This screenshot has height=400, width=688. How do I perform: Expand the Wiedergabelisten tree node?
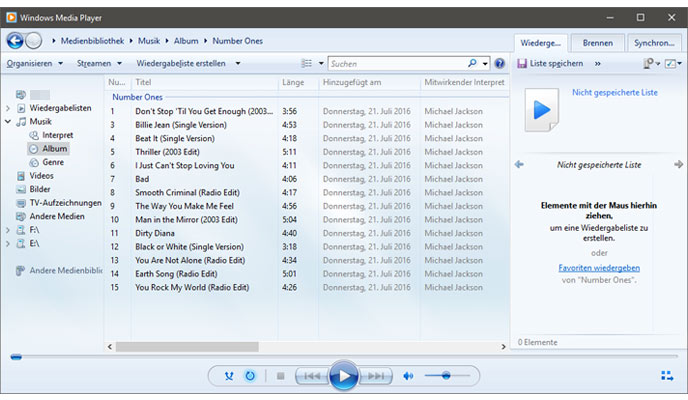(8, 108)
